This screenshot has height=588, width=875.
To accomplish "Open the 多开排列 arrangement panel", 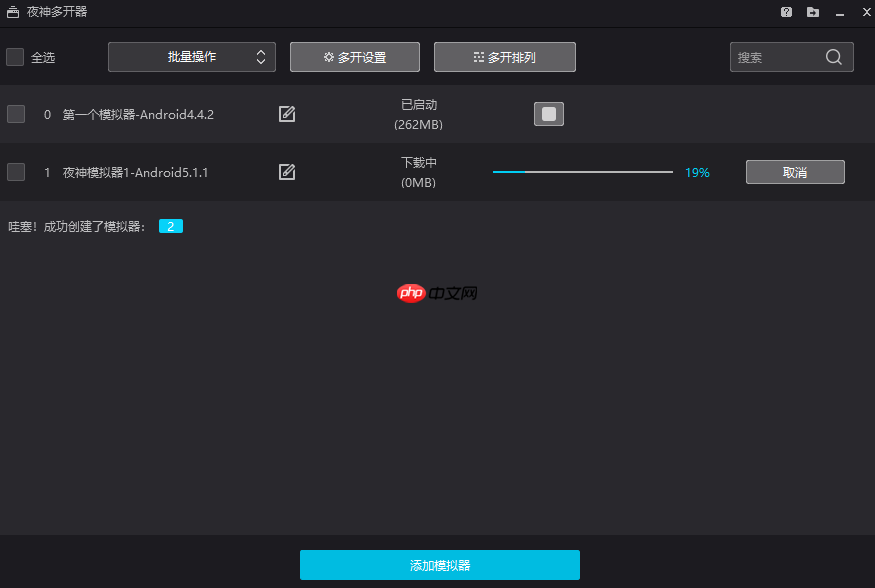I will coord(503,57).
